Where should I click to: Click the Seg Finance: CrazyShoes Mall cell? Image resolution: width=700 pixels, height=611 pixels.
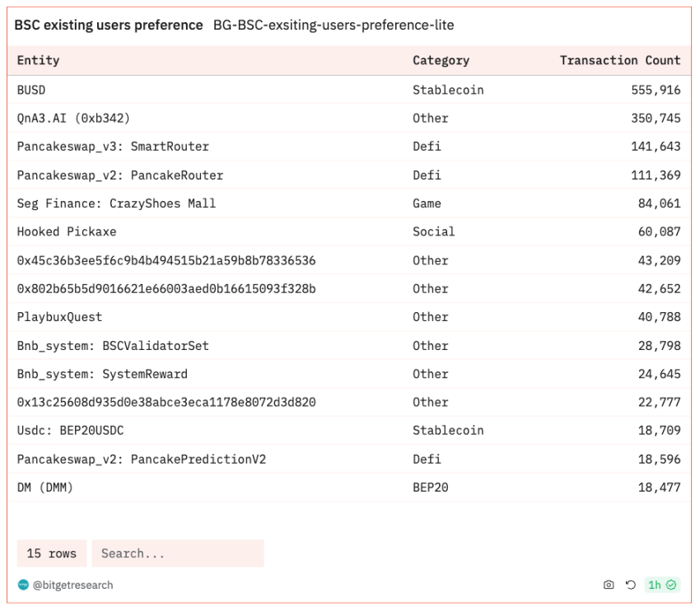(x=116, y=203)
